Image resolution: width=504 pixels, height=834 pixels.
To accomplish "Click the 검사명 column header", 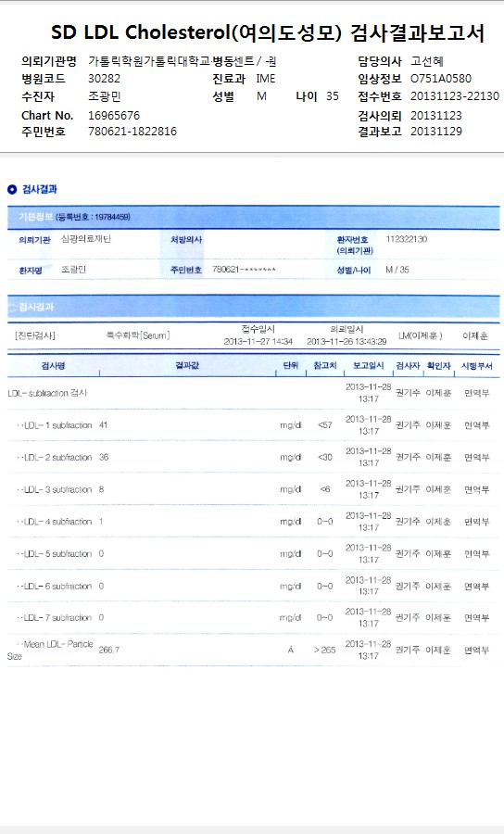I will [x=53, y=366].
